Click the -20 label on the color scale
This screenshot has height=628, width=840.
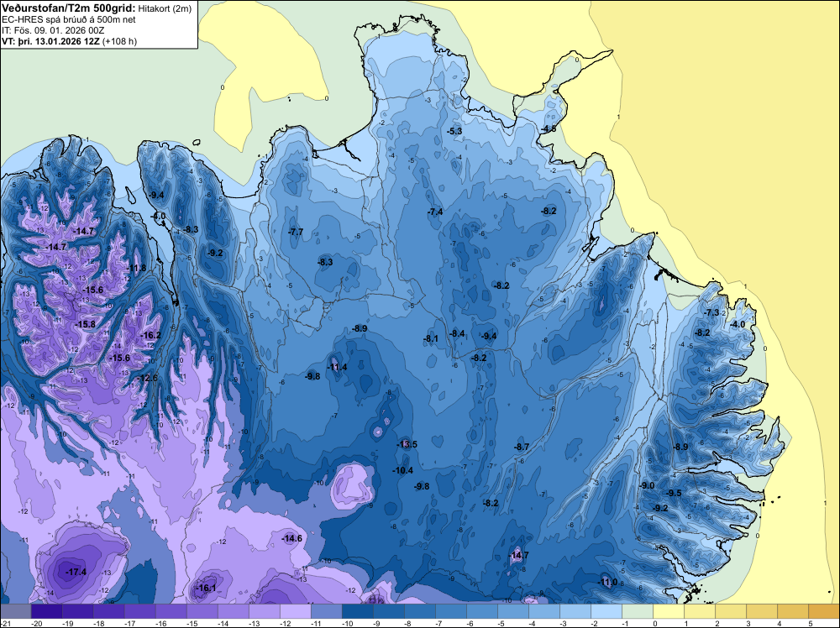[x=36, y=624]
